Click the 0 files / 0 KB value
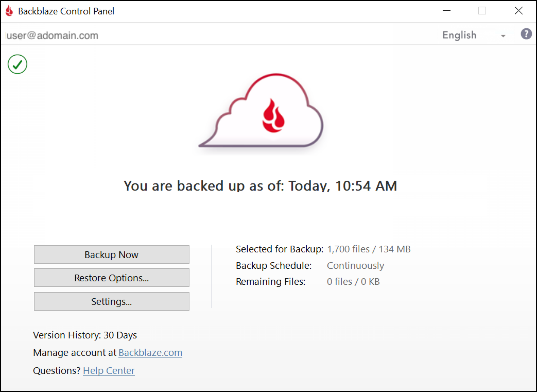537x392 pixels. (x=353, y=282)
